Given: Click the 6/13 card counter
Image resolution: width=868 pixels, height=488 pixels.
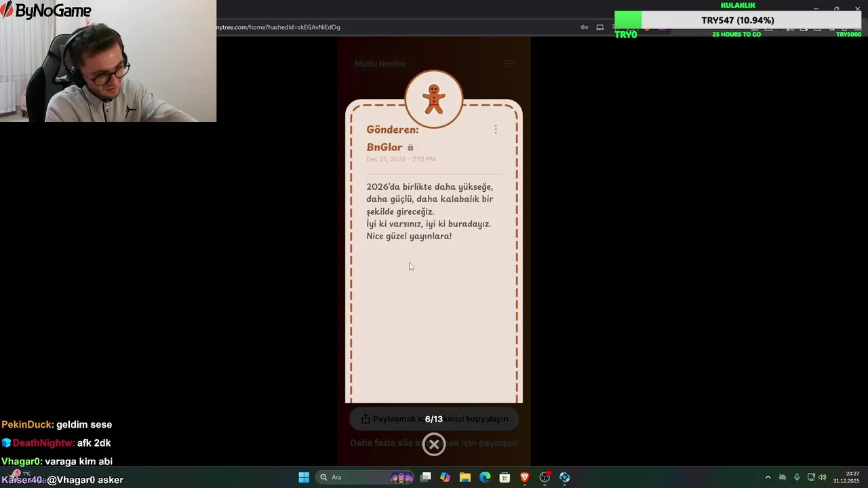Looking at the screenshot, I should (434, 419).
